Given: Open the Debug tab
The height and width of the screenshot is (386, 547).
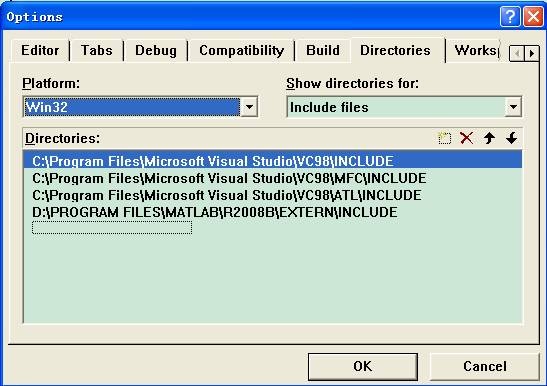Looking at the screenshot, I should pos(156,51).
